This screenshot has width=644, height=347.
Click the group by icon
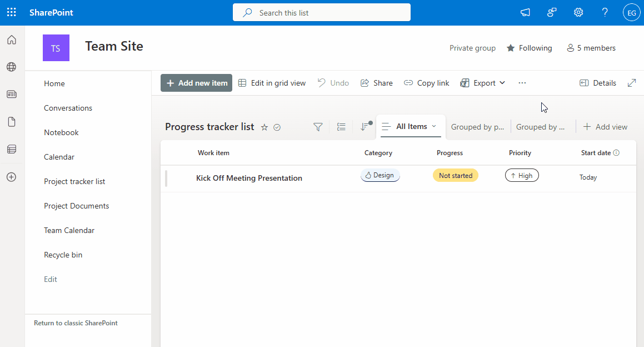coord(341,127)
